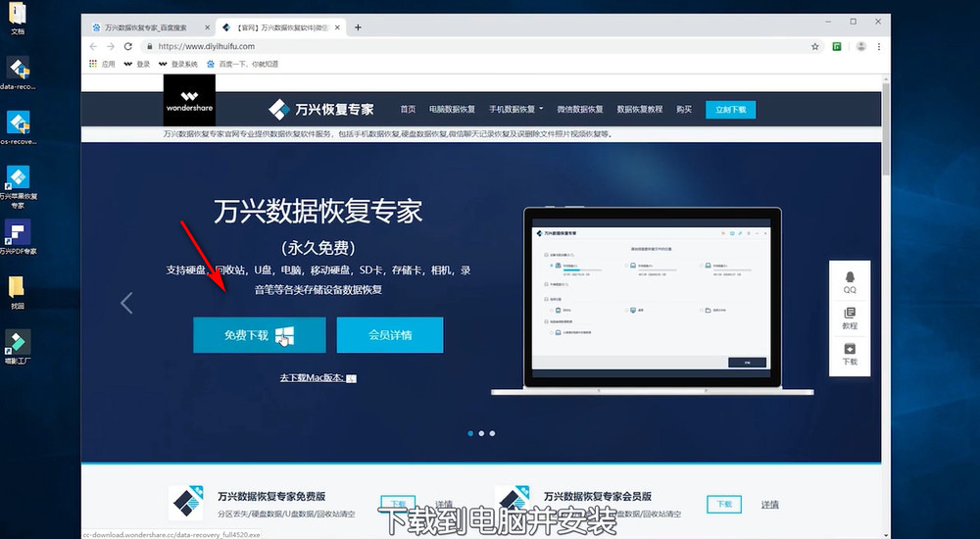Click 下载 button for 会员版

(x=724, y=504)
